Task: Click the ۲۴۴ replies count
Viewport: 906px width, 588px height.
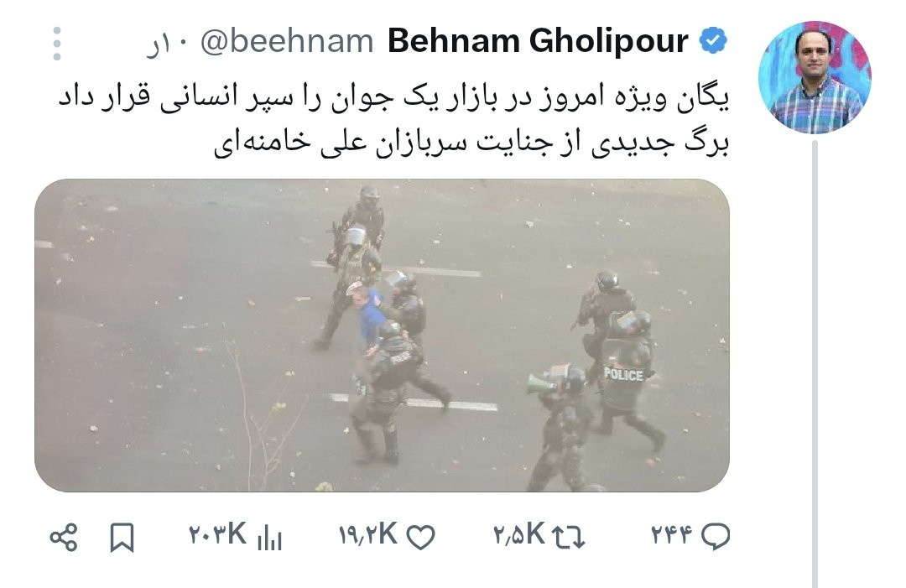Action: [671, 535]
